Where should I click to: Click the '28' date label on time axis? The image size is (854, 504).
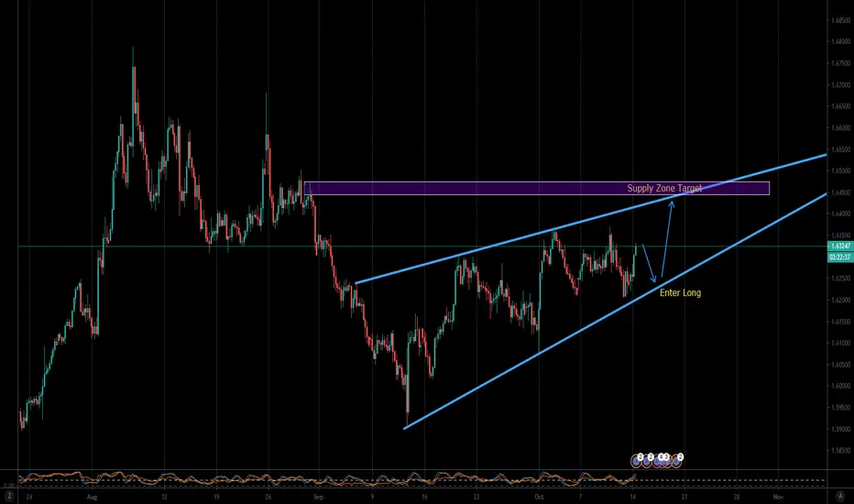coord(737,497)
